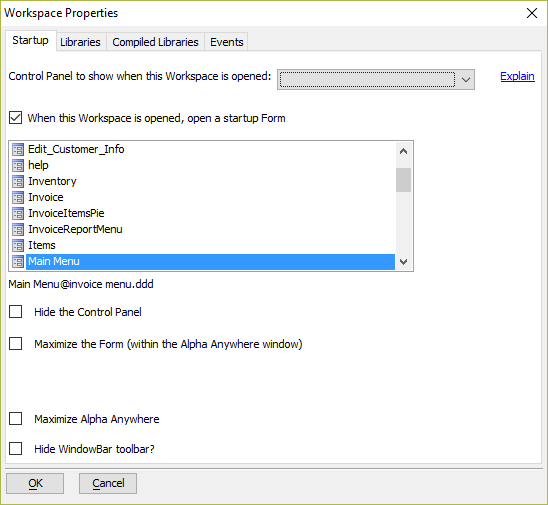This screenshot has height=505, width=548.
Task: Click the form list scrollbar thumb
Action: coord(403,180)
